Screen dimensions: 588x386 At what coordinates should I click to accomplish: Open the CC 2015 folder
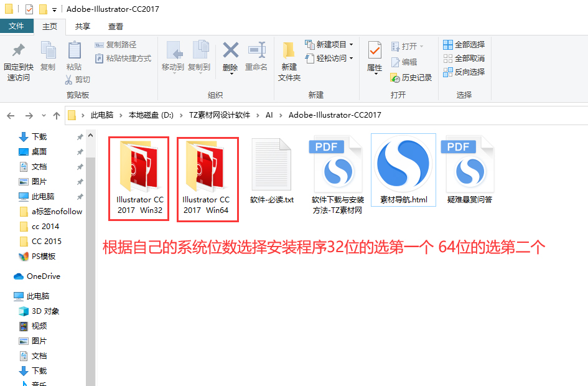40,242
